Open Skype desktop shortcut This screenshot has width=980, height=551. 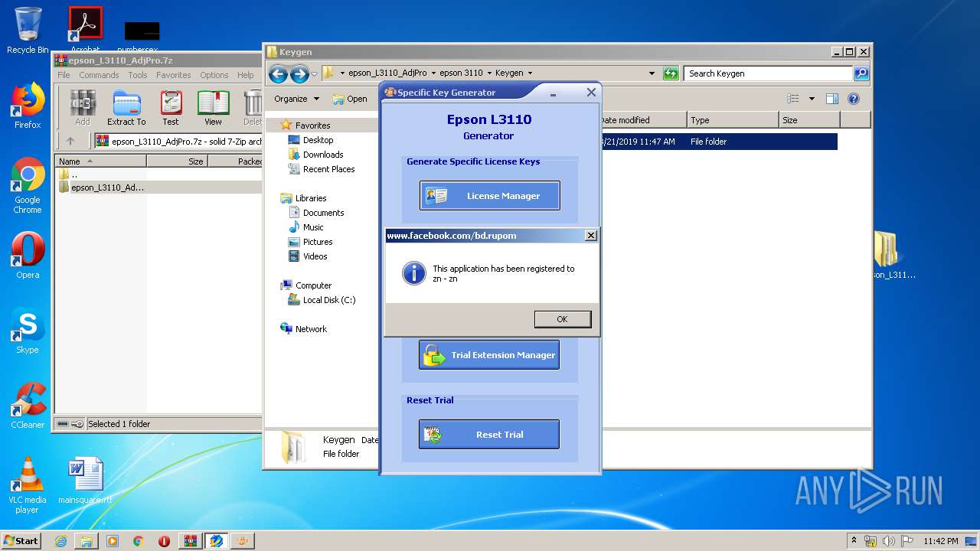pyautogui.click(x=28, y=331)
